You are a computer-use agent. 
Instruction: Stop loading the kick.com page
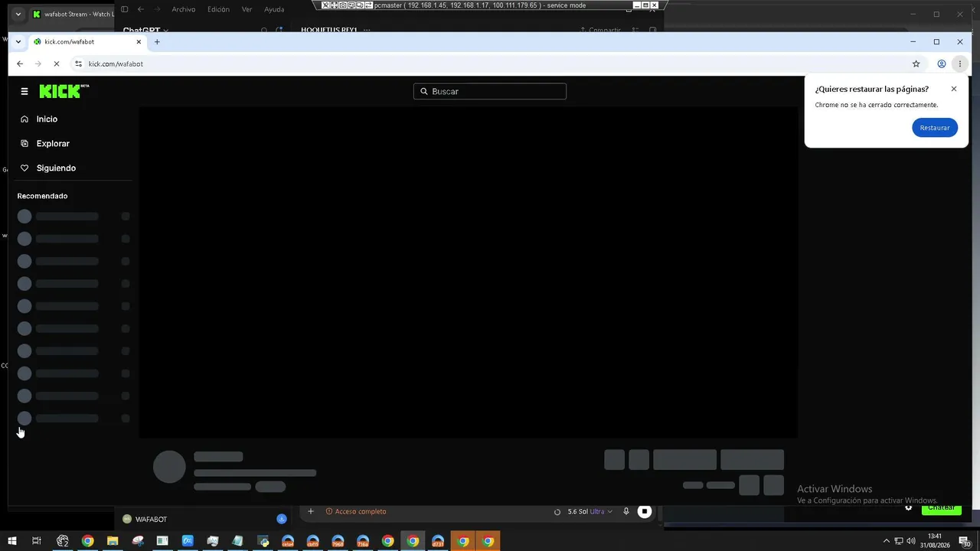click(x=56, y=64)
